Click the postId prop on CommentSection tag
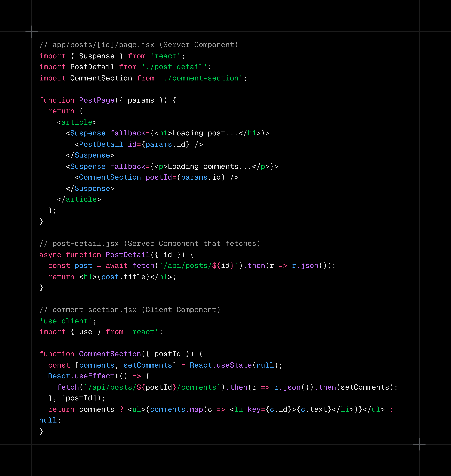Screen dimensions: 451x476 [x=159, y=177]
